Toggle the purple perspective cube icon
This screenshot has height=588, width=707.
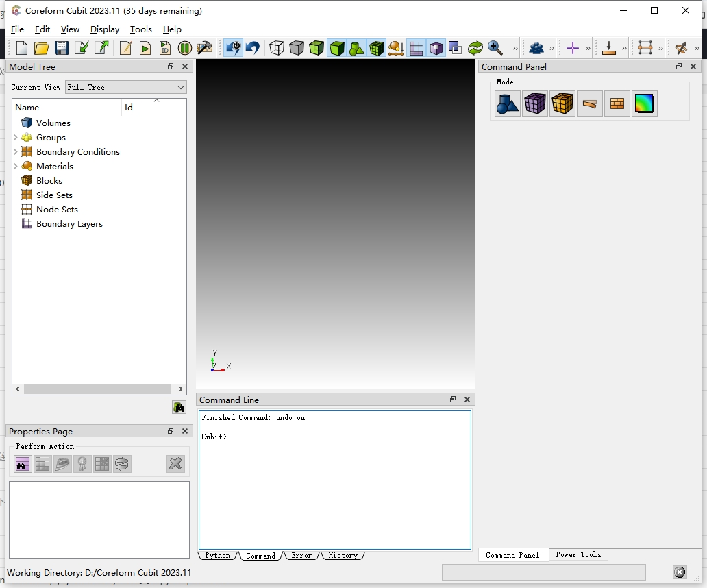pyautogui.click(x=436, y=48)
